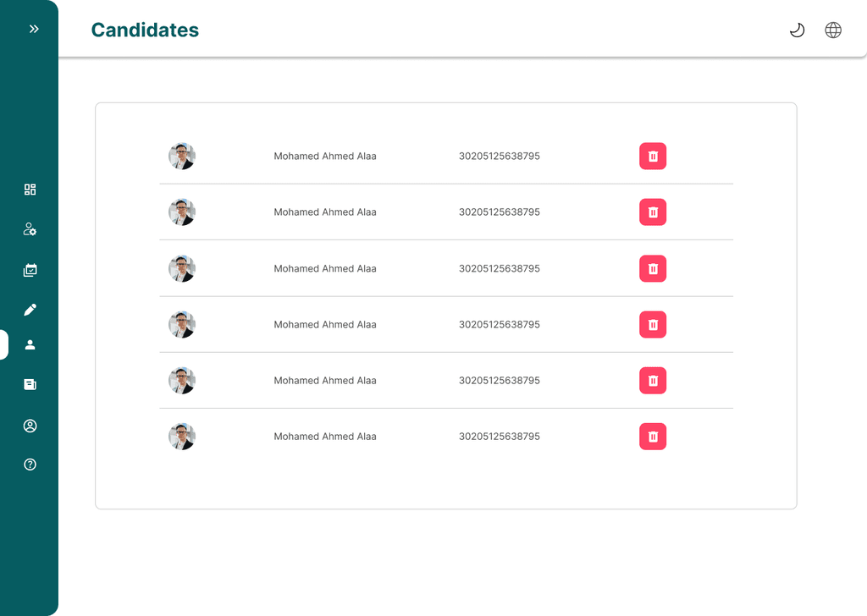Viewport: 867px width, 616px height.
Task: Delete the second candidate row
Action: [653, 212]
